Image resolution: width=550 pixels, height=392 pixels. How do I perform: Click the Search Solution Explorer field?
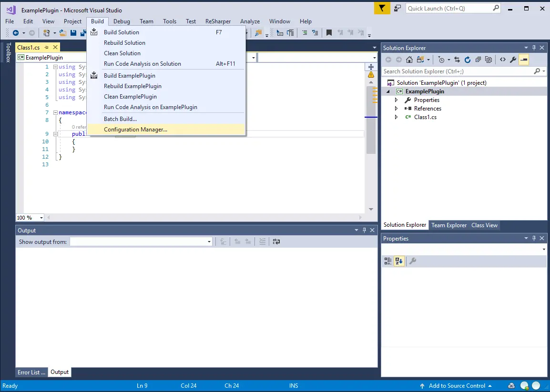tap(464, 71)
